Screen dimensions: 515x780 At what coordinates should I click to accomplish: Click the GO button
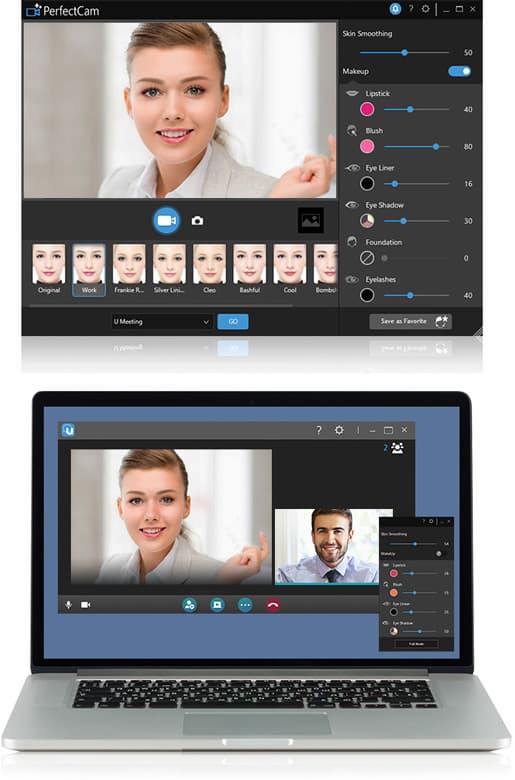click(233, 321)
